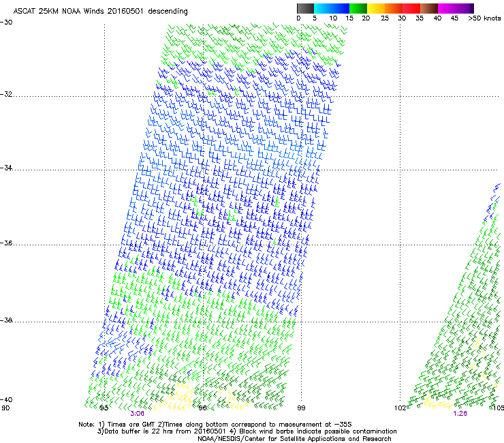
Task: Select the green 15-20 knots legend color
Action: pyautogui.click(x=358, y=8)
